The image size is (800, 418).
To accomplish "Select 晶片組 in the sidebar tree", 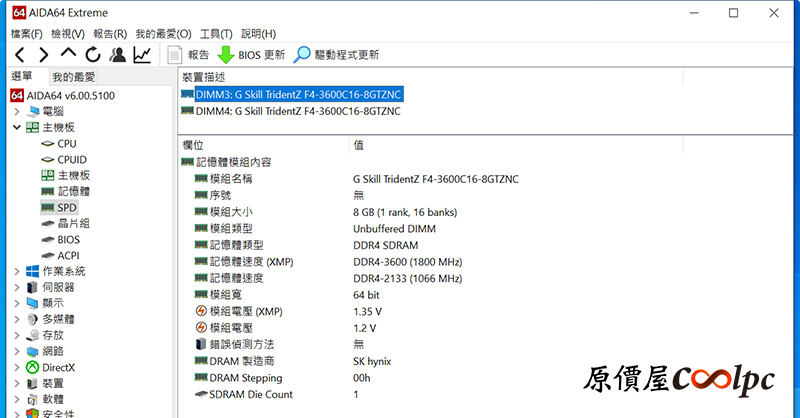I will pyautogui.click(x=74, y=223).
